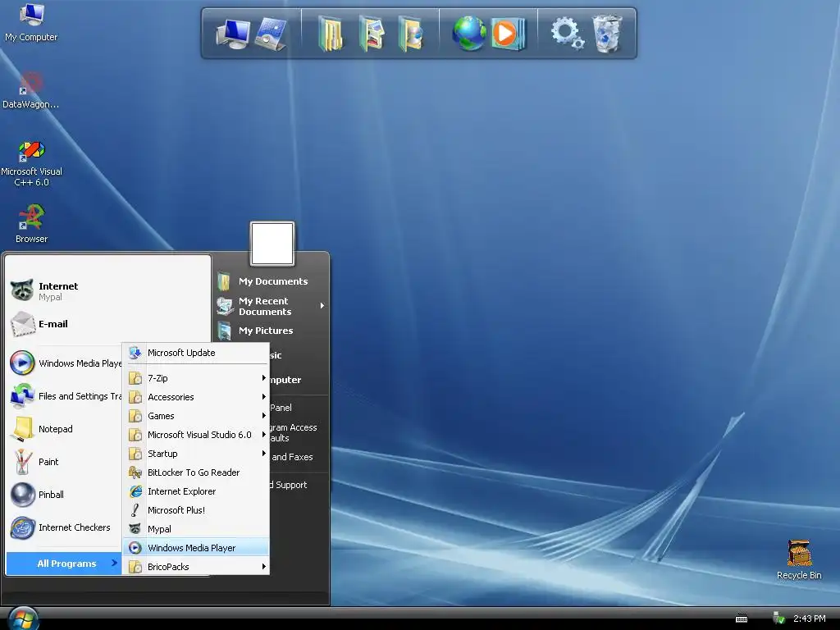Expand the Games program folder
The height and width of the screenshot is (630, 840).
pos(196,416)
